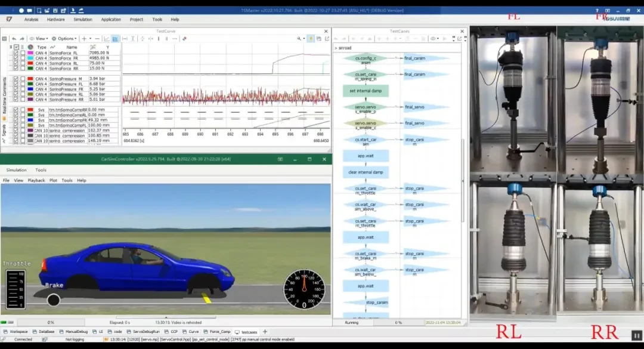Viewport: 644px width, 349px height.
Task: Click the pop-out export icon in TestCurve
Action: [x=327, y=39]
